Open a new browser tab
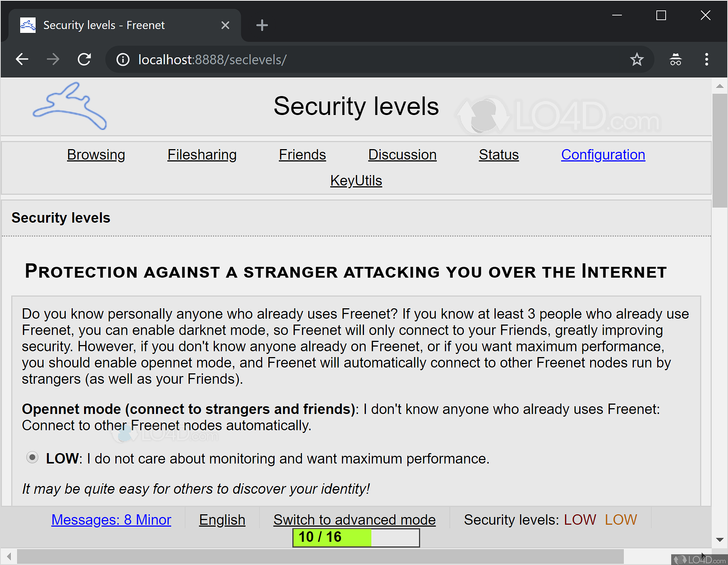This screenshot has width=728, height=565. point(262,25)
